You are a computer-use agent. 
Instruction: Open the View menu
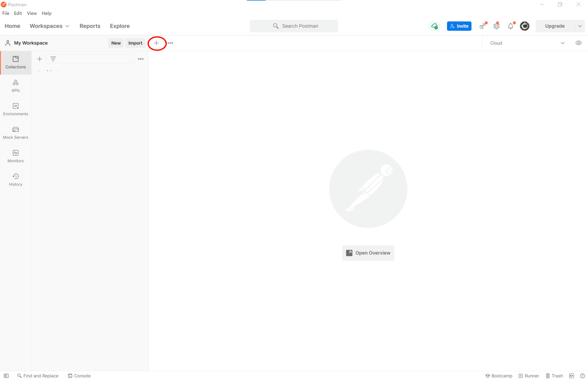(x=32, y=13)
